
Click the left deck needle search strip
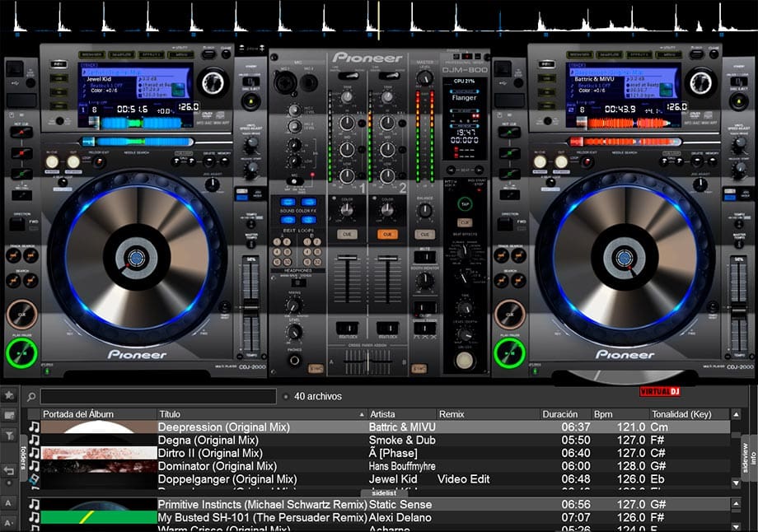pos(138,142)
